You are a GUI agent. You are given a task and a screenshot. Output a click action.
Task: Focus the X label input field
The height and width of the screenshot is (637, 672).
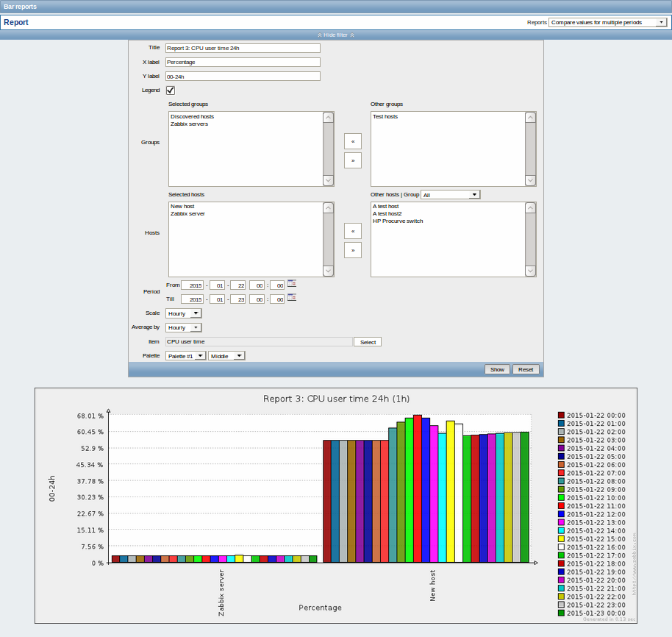tap(243, 63)
